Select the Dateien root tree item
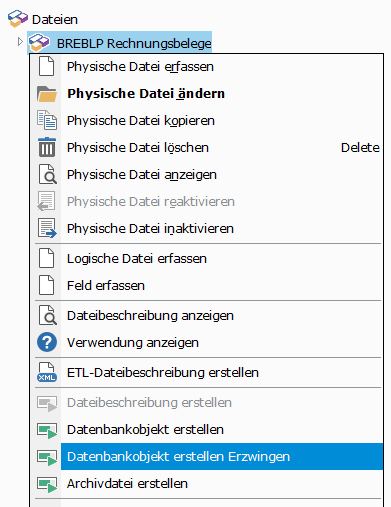The image size is (391, 507). [x=55, y=20]
